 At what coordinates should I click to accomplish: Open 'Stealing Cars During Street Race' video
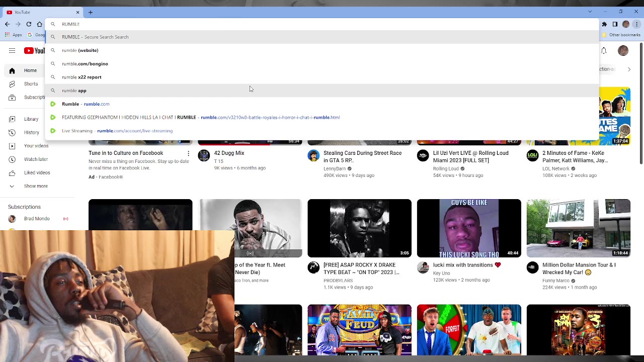point(362,156)
